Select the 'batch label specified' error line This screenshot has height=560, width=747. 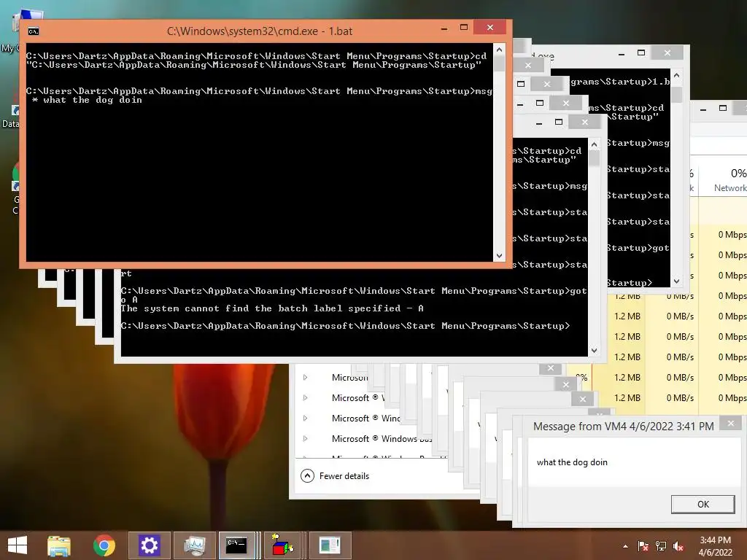[272, 308]
